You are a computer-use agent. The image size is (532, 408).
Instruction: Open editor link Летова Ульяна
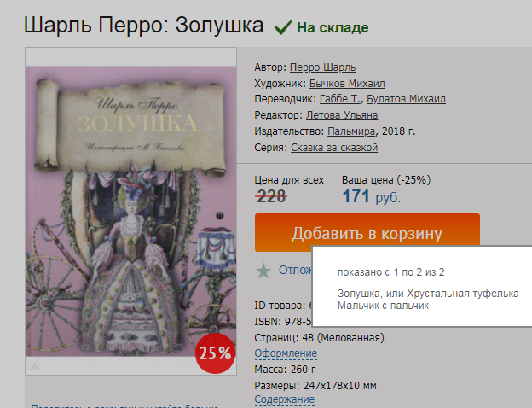click(341, 115)
